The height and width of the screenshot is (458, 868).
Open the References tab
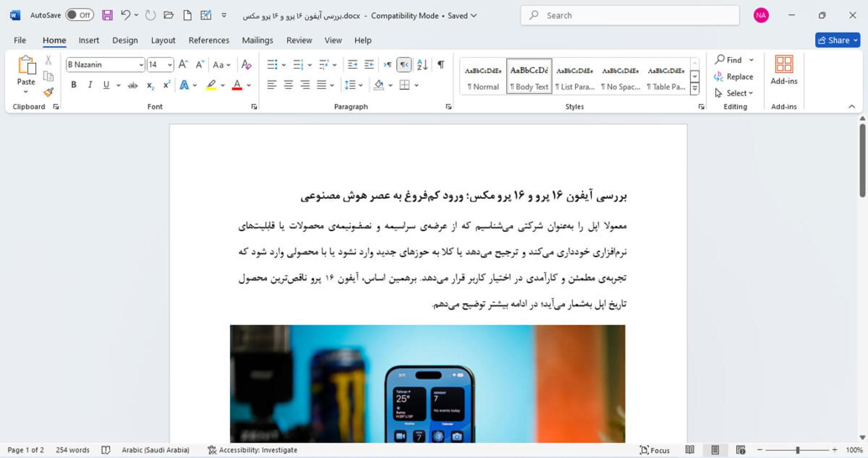[209, 40]
